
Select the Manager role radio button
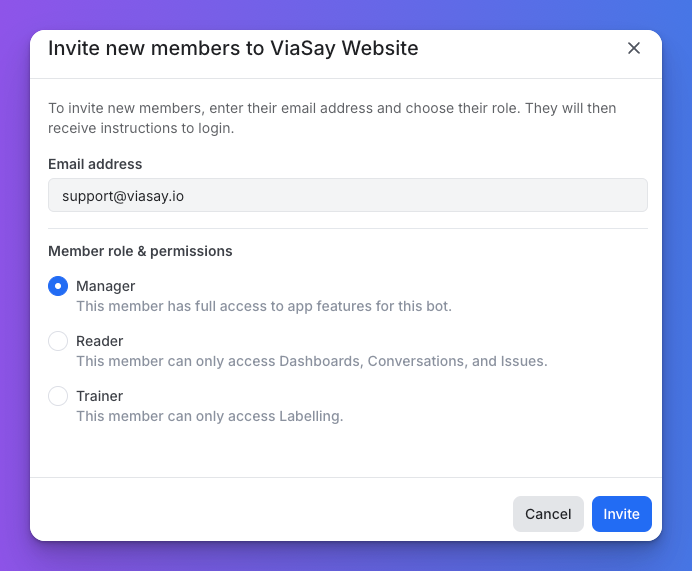[58, 286]
